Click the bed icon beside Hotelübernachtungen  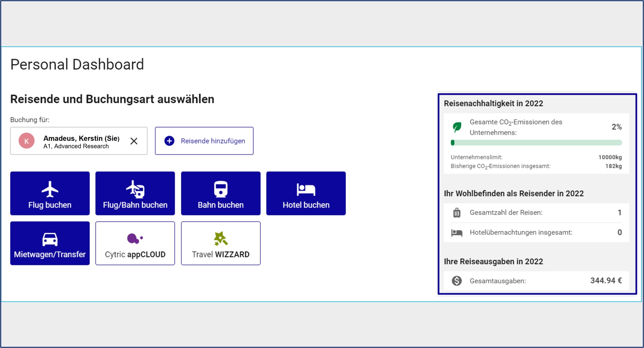click(456, 232)
